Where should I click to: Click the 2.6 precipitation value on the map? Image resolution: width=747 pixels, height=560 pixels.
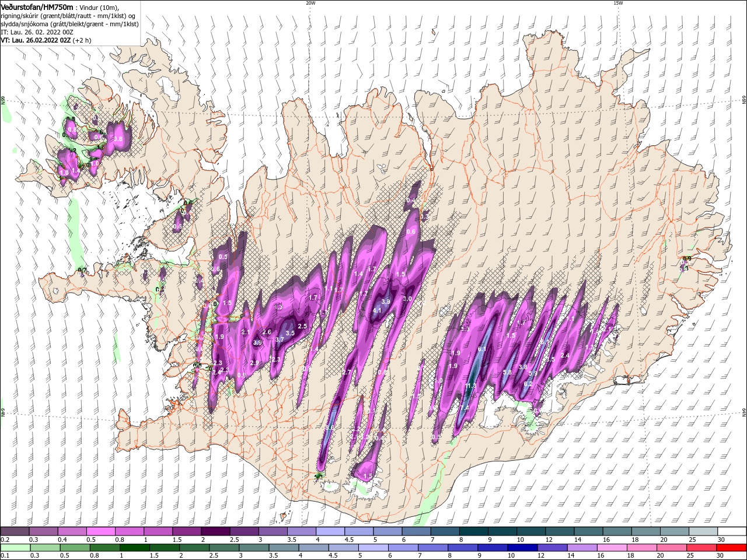coord(267,332)
